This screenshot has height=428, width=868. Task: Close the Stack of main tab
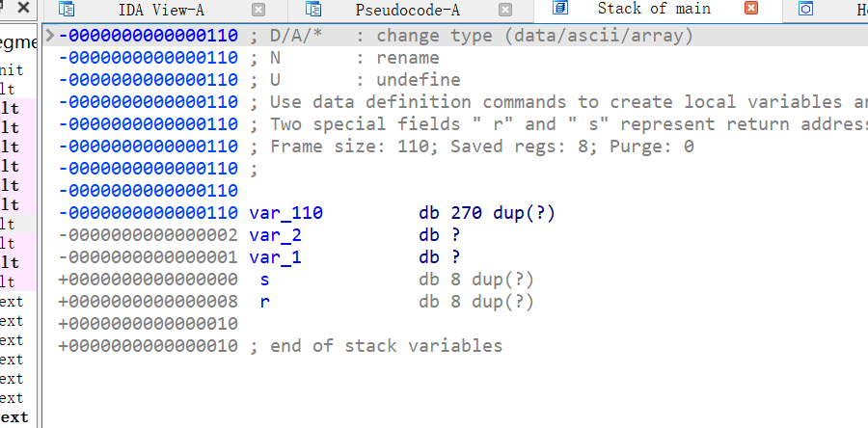pos(751,8)
